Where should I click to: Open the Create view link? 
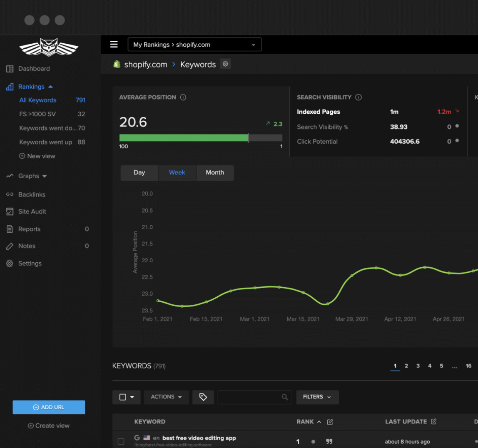pyautogui.click(x=49, y=426)
